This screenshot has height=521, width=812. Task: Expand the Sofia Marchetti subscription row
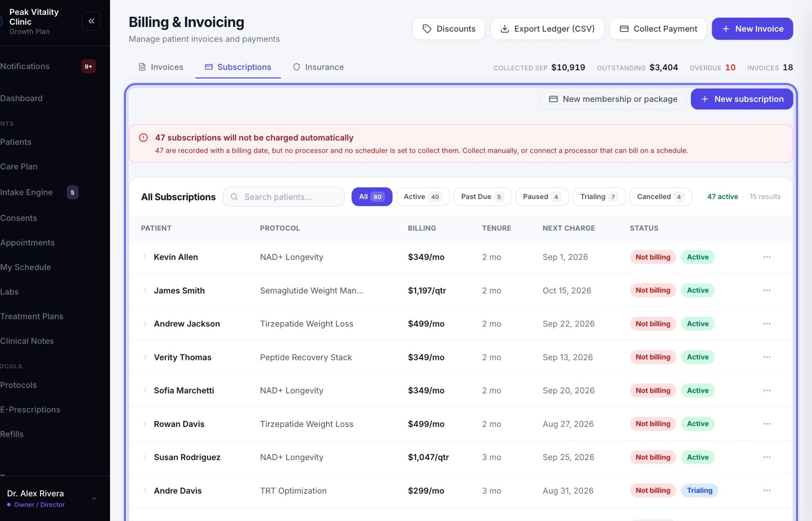[145, 390]
